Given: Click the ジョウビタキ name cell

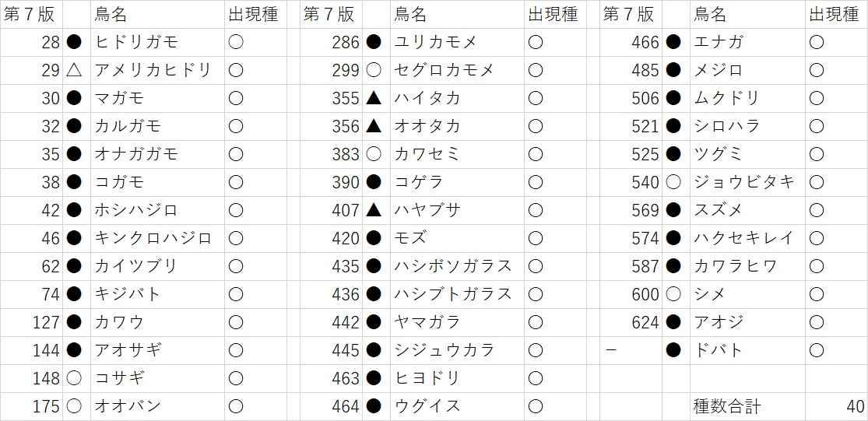Looking at the screenshot, I should click(x=744, y=182).
